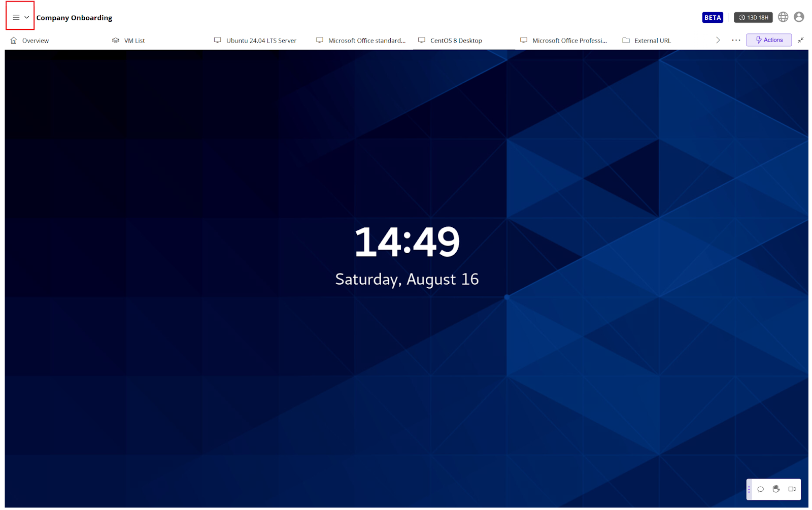Open the hamburger navigation menu

tap(16, 17)
